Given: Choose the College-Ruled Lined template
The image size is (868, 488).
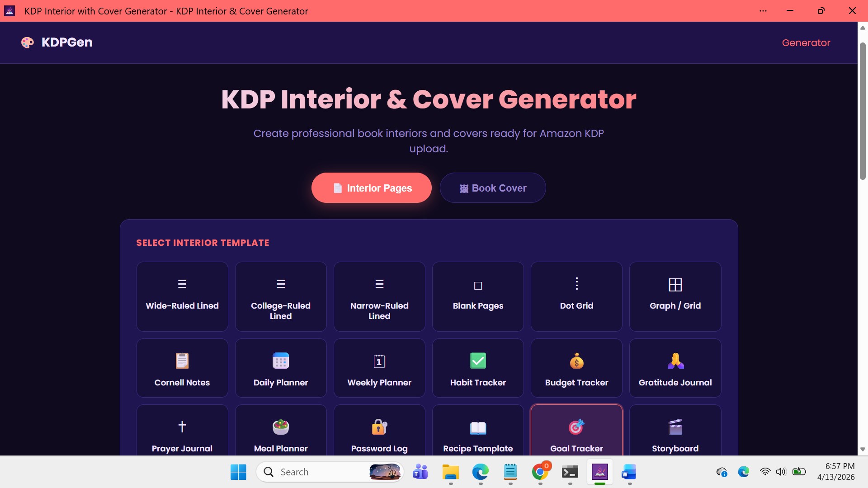Looking at the screenshot, I should pos(281,296).
